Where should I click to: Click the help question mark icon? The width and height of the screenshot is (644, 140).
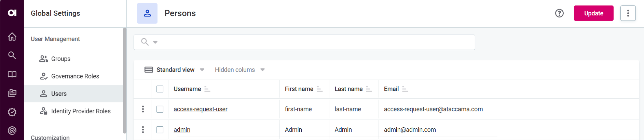tap(559, 13)
